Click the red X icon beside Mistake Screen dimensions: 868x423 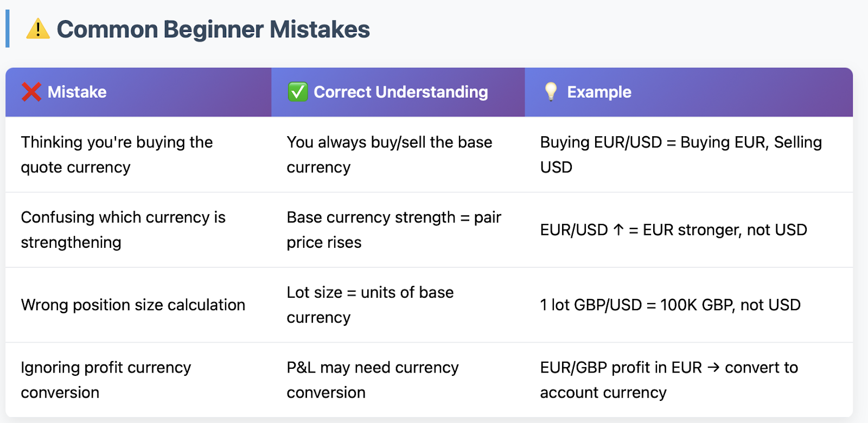click(x=31, y=92)
